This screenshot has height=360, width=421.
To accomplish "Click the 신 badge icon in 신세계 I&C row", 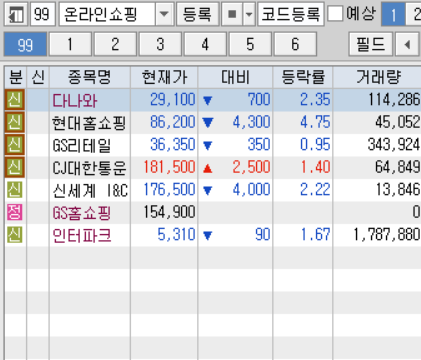I will click(x=15, y=190).
